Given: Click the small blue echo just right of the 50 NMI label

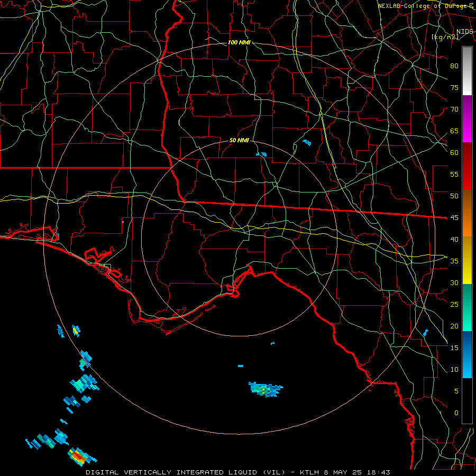Looking at the screenshot, I should pyautogui.click(x=262, y=154).
